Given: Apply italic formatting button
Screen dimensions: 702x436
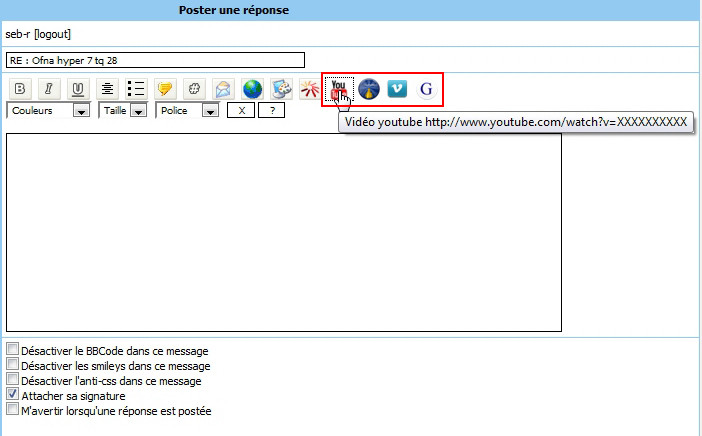Looking at the screenshot, I should click(47, 89).
